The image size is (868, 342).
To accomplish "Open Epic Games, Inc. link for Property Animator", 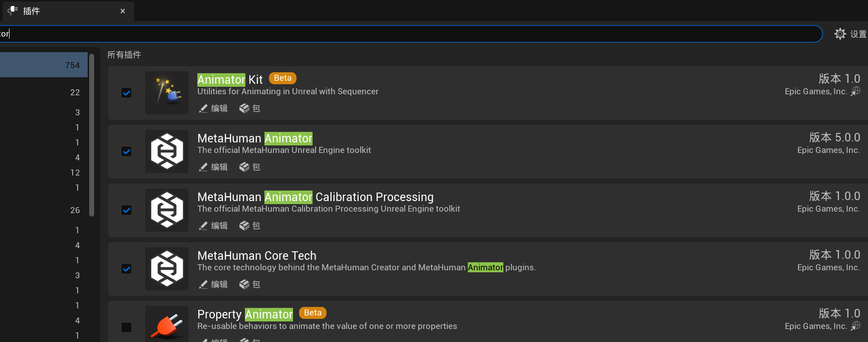I will point(822,326).
